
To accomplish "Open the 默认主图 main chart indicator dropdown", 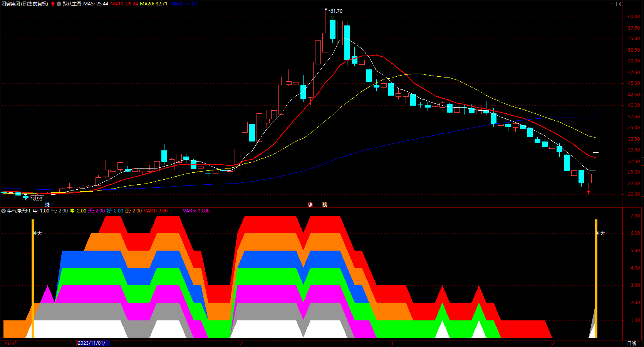I will 59,4.
